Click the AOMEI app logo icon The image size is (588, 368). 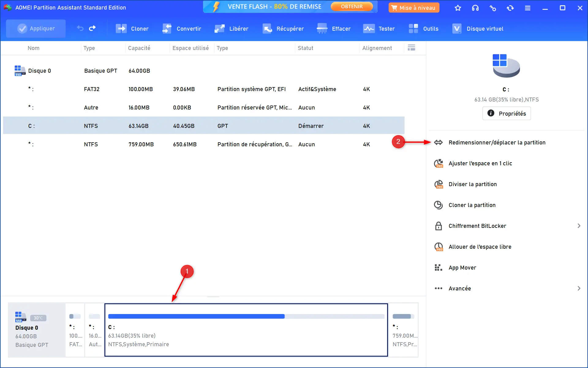pos(8,8)
